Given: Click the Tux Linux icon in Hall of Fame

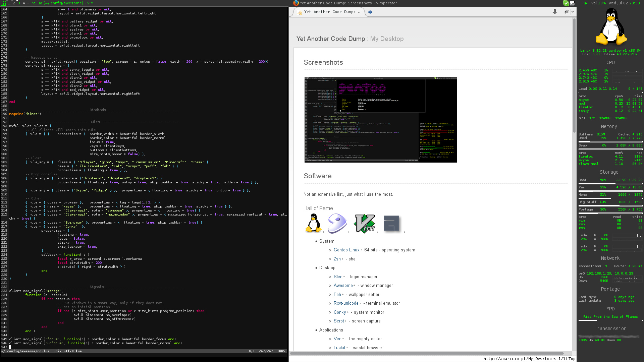Looking at the screenshot, I should (313, 223).
